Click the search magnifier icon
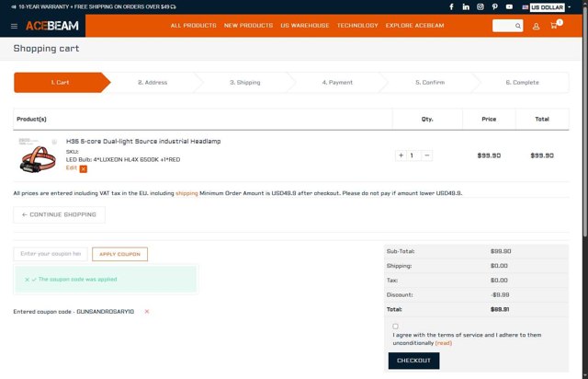Viewport: 588px width, 379px height. click(x=517, y=26)
